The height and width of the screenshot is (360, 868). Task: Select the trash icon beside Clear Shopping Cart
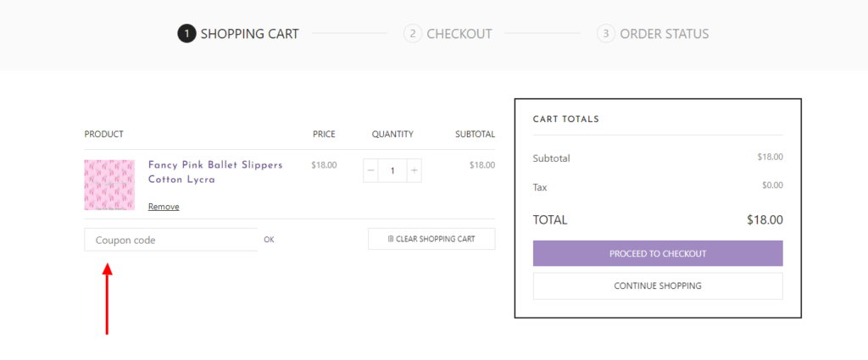[x=391, y=240]
